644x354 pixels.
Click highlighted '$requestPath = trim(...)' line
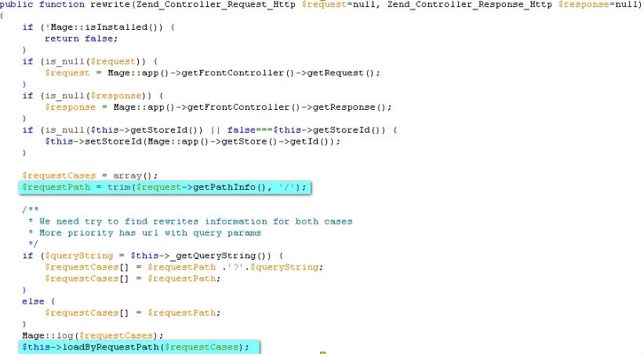(x=165, y=188)
